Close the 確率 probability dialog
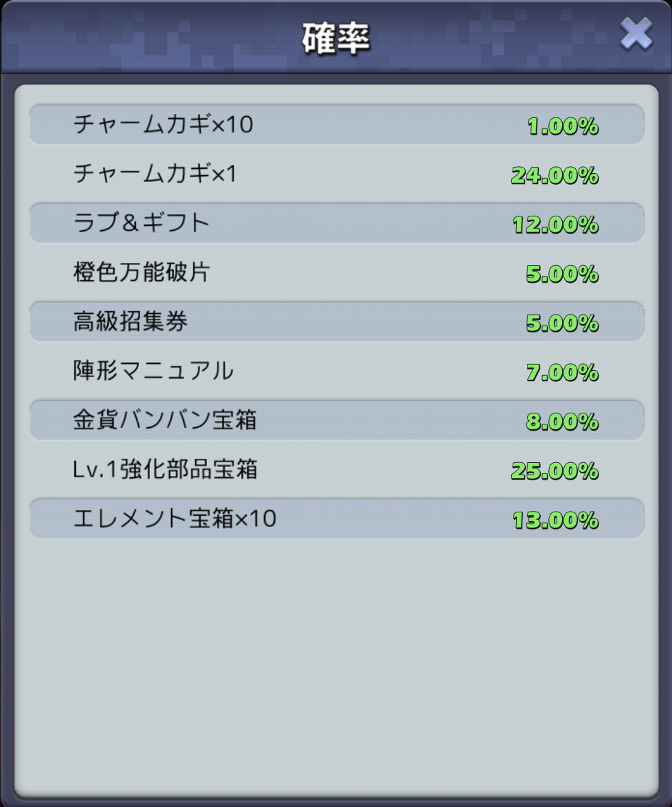Screen dimensions: 672x807 pos(636,34)
